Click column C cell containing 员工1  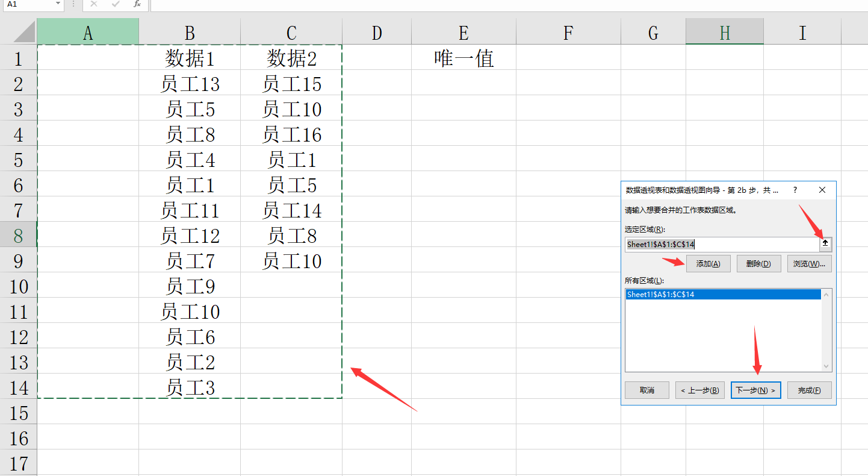291,160
